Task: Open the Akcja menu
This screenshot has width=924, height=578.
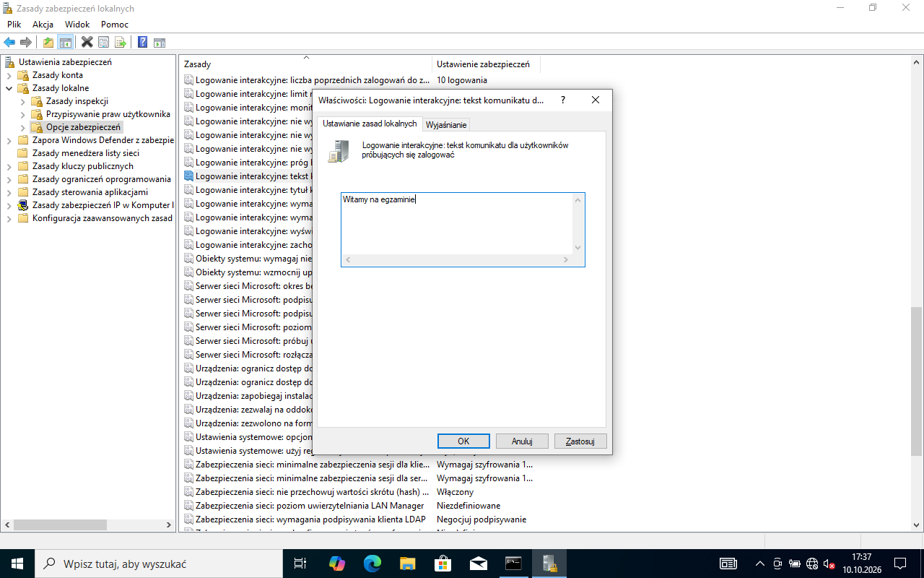Action: coord(43,25)
